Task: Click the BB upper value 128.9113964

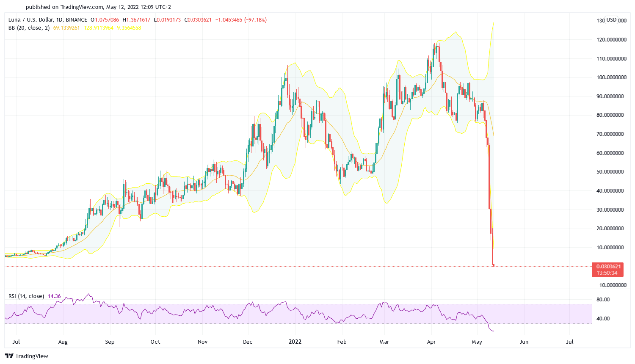Action: click(x=99, y=28)
